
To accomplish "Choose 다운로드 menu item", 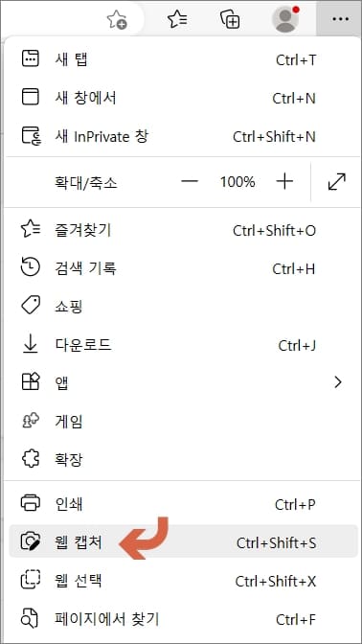I will (181, 345).
